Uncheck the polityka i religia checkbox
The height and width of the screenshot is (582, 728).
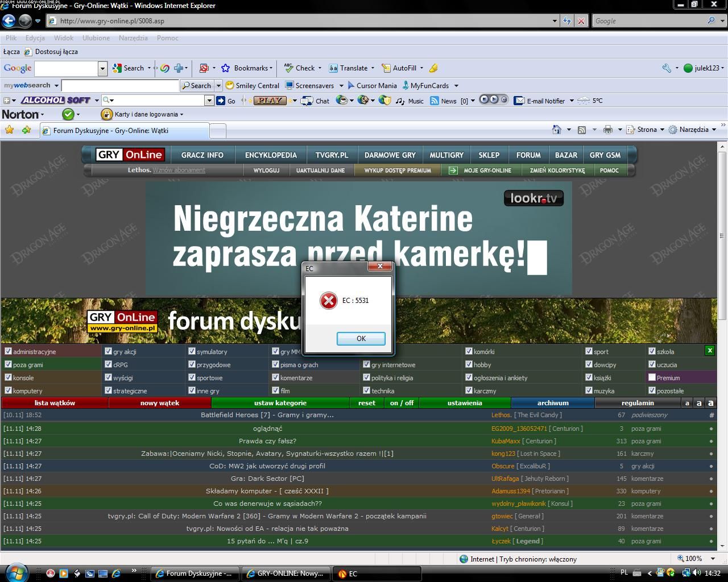(x=366, y=377)
